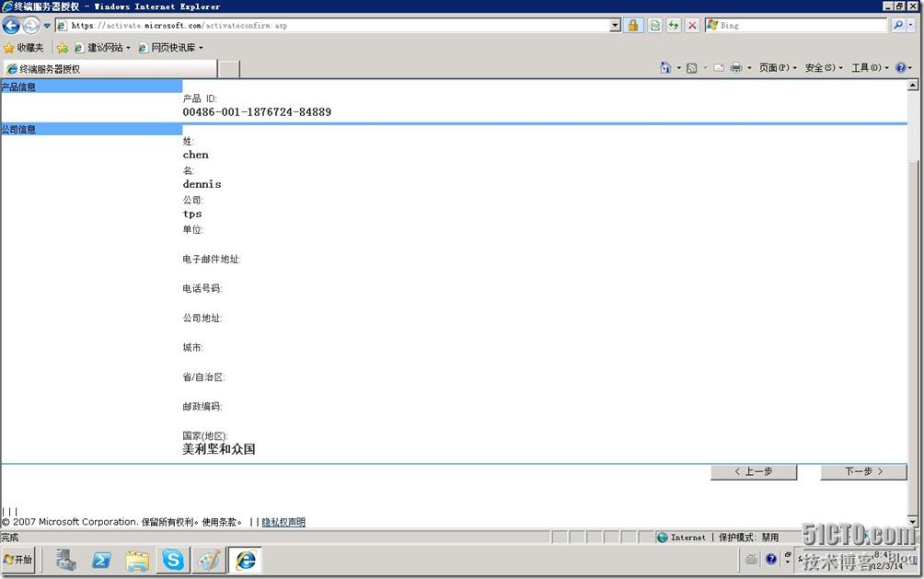Start search with magnifier icon
924x579 pixels.
click(x=897, y=26)
